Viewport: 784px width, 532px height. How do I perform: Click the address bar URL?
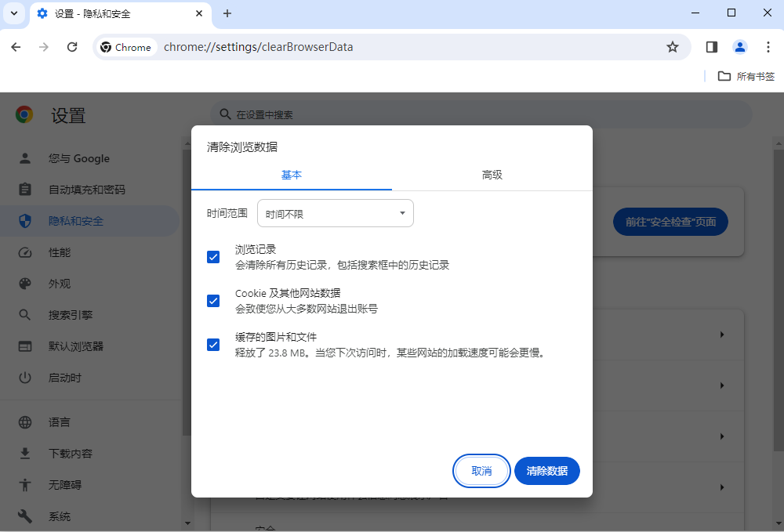click(x=259, y=47)
